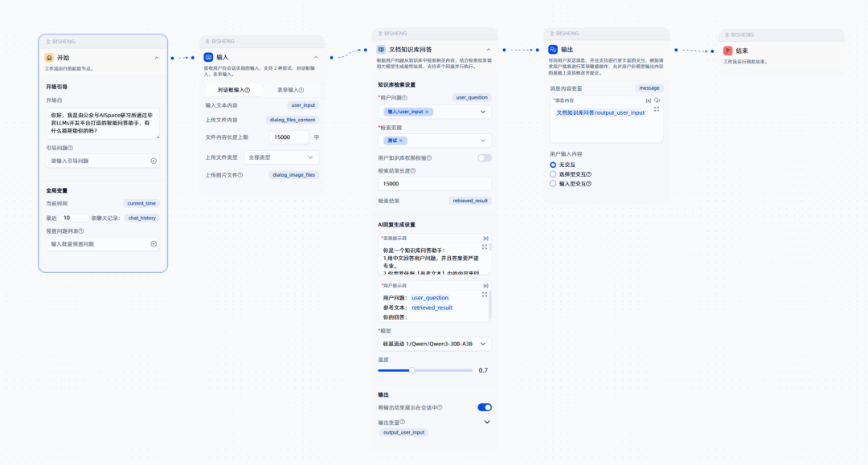Add a guide question with the plus icon in 引导问题
Screen dimensions: 868x465
[154, 161]
